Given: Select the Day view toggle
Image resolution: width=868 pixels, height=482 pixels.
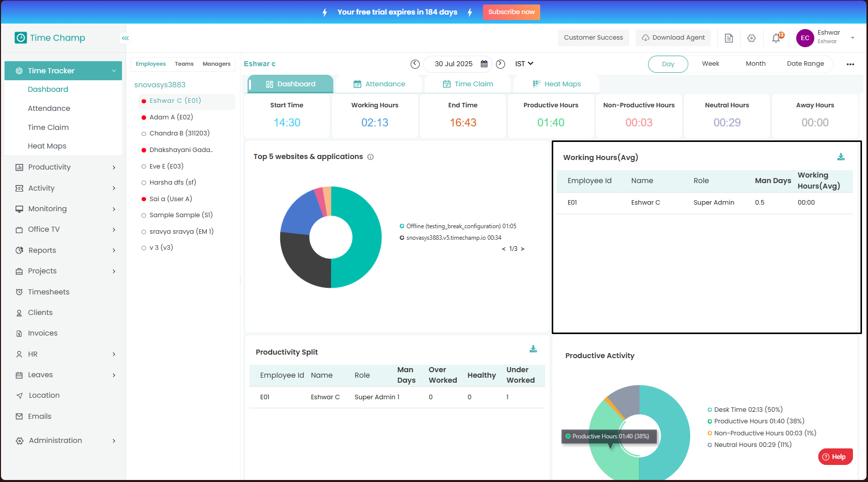Looking at the screenshot, I should point(668,64).
